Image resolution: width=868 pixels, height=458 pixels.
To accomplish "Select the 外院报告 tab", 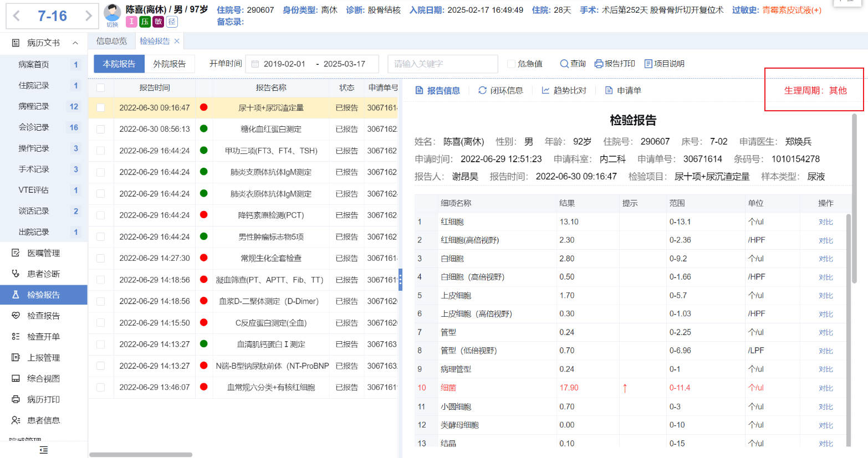I will click(x=170, y=64).
